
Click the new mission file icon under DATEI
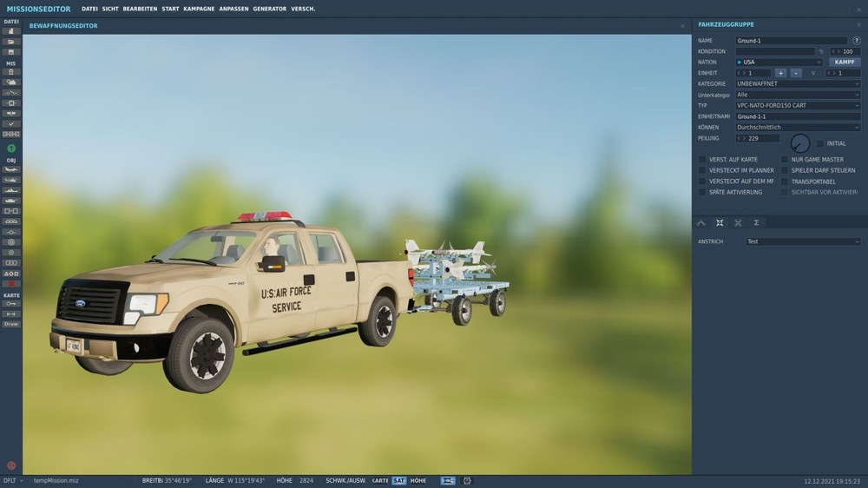point(11,31)
